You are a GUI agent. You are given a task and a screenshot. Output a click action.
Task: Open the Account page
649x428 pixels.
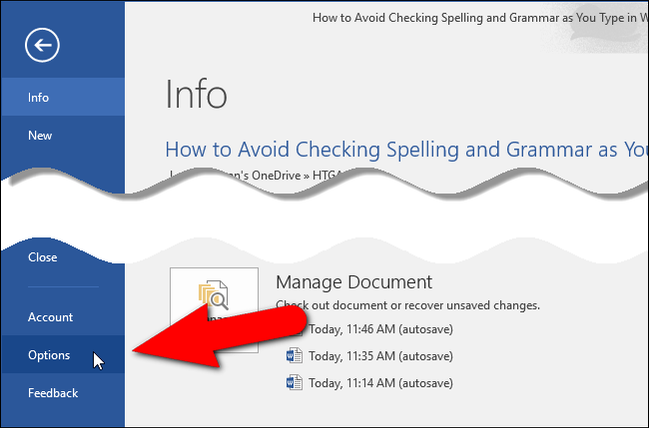click(62, 317)
